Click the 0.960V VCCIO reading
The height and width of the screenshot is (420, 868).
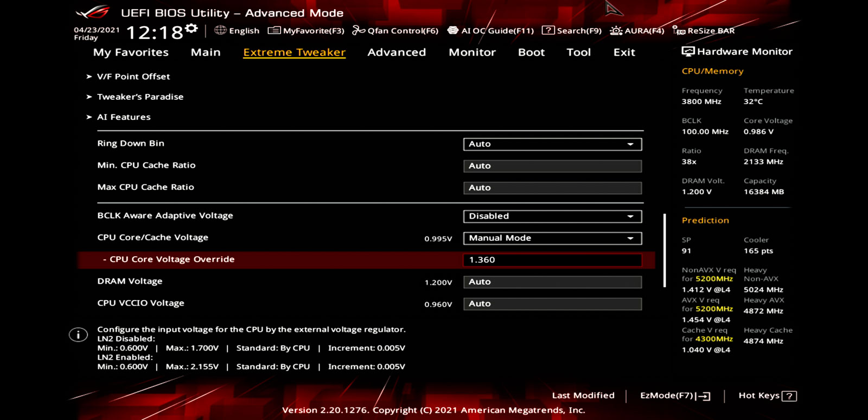pyautogui.click(x=438, y=304)
